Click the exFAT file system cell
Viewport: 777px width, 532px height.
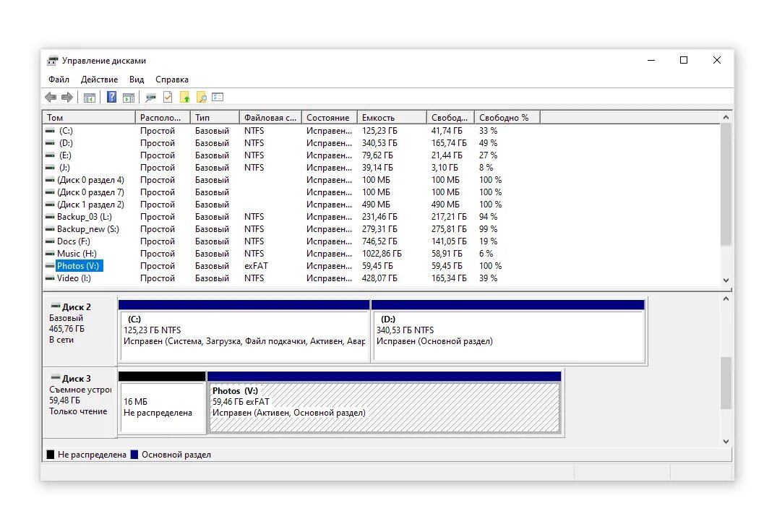[x=256, y=266]
